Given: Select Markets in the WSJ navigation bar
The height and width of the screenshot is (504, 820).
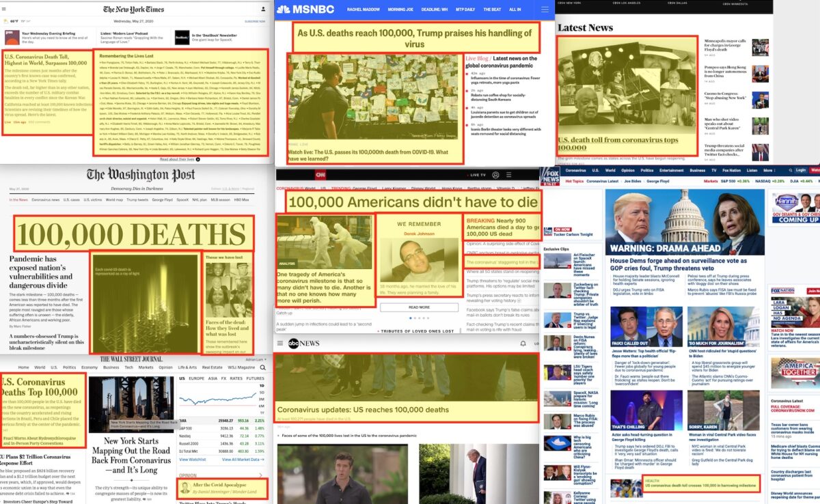Looking at the screenshot, I should (145, 367).
